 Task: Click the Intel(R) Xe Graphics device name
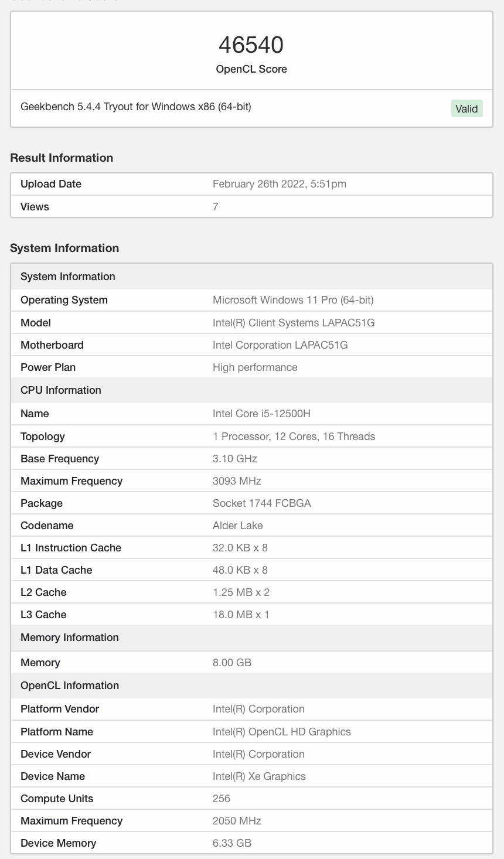pos(259,776)
